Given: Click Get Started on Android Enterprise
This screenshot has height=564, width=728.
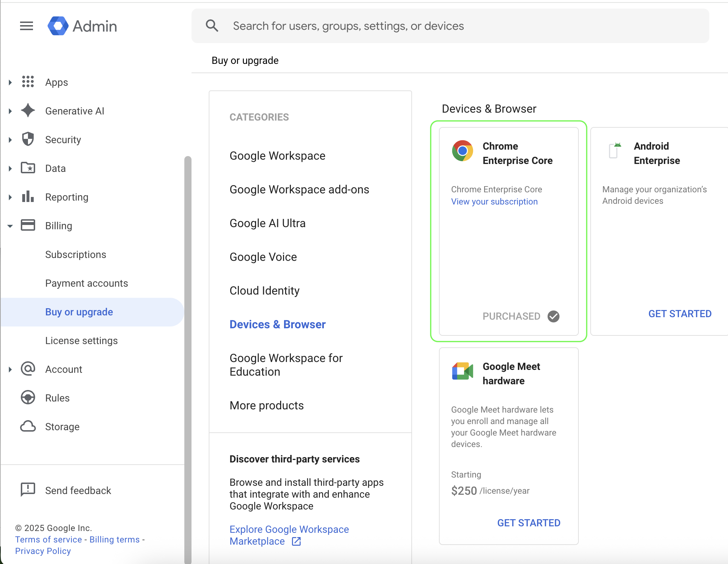Looking at the screenshot, I should (x=680, y=314).
